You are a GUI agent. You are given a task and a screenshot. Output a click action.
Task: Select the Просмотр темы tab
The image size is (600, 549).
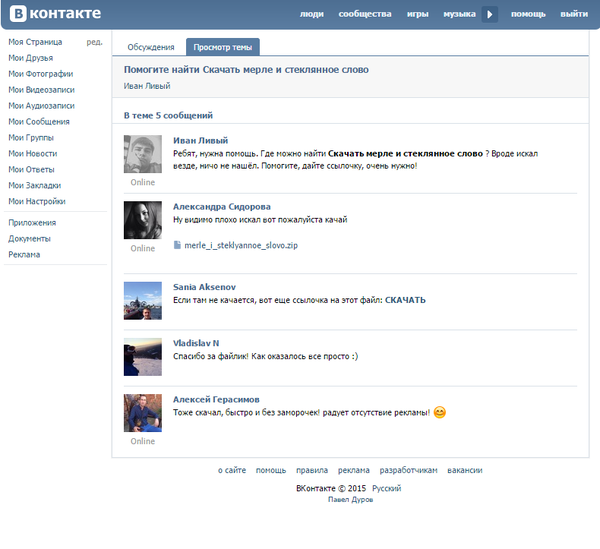223,47
